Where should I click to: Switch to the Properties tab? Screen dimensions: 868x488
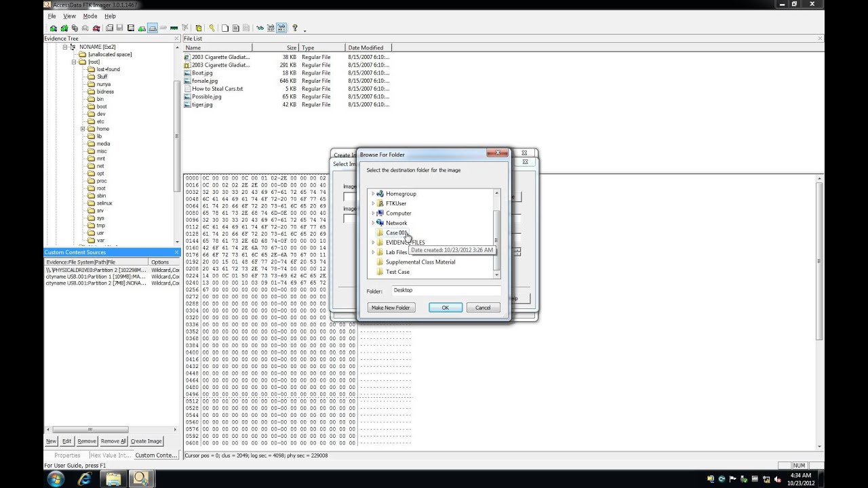point(67,455)
